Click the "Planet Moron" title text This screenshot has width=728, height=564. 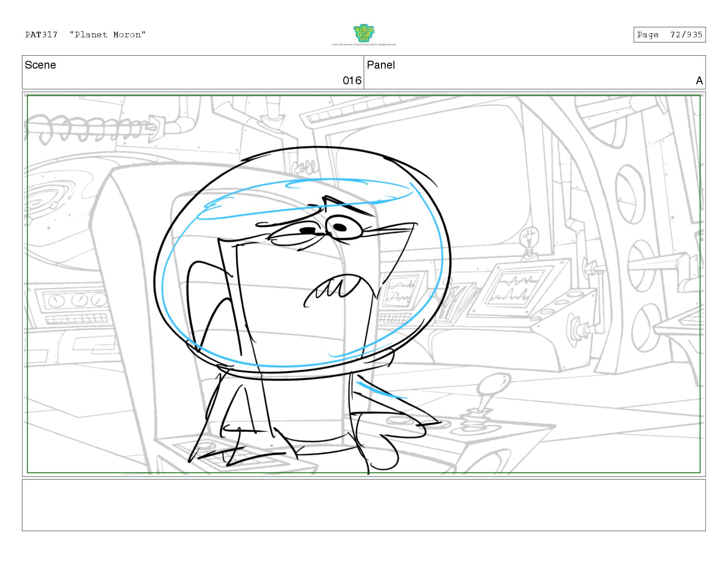pyautogui.click(x=108, y=35)
